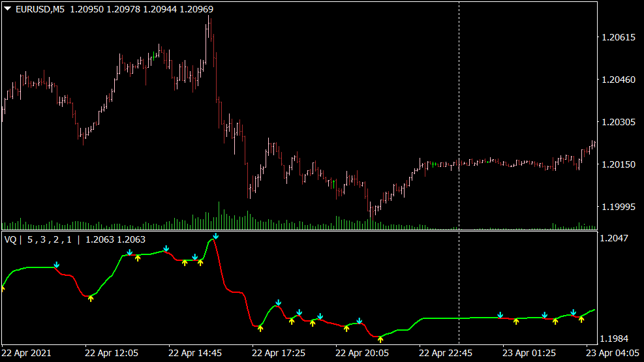Click the 22 Apr 17:25 time label
Image resolution: width=644 pixels, height=362 pixels.
point(279,353)
